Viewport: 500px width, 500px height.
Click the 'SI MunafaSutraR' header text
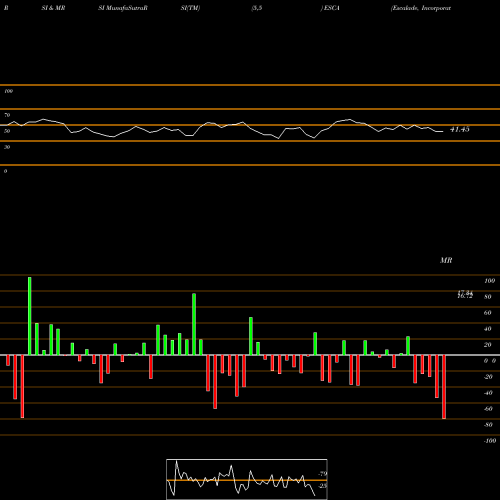123,8
